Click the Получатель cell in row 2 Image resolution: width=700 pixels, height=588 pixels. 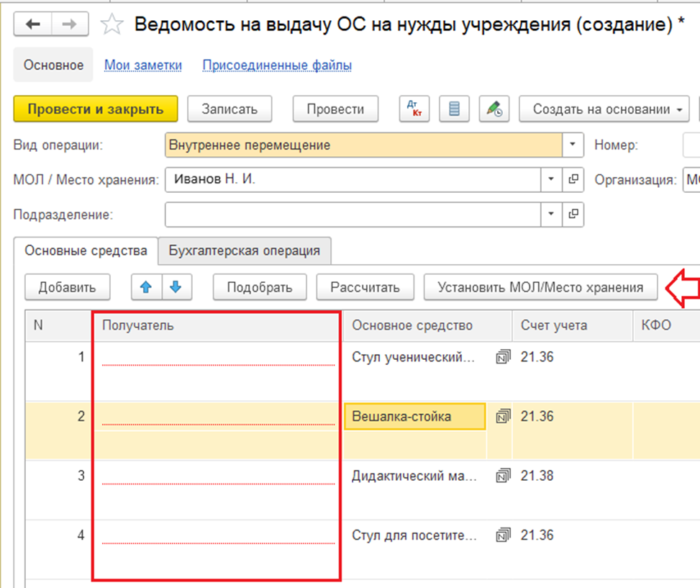218,417
